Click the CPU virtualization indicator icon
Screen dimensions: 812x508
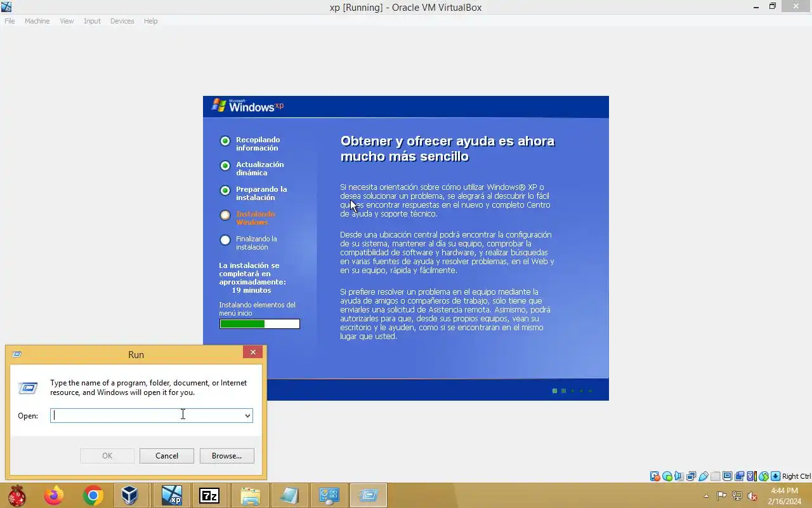pyautogui.click(x=752, y=476)
